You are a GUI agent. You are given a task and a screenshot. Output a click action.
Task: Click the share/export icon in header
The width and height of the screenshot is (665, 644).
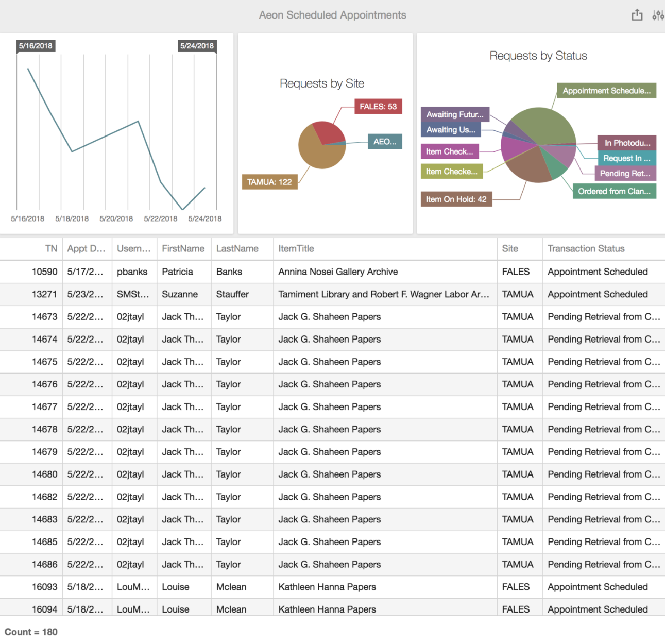(x=637, y=15)
